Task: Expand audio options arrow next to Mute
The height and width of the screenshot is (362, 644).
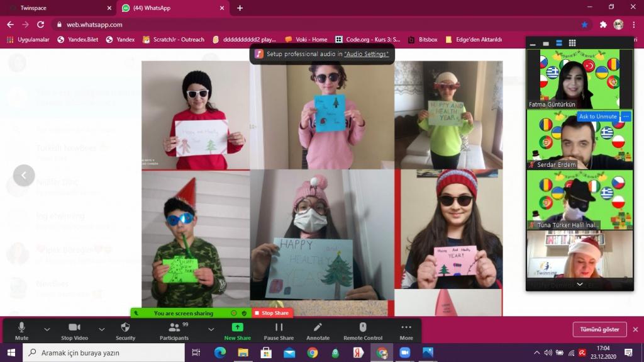Action: tap(47, 329)
